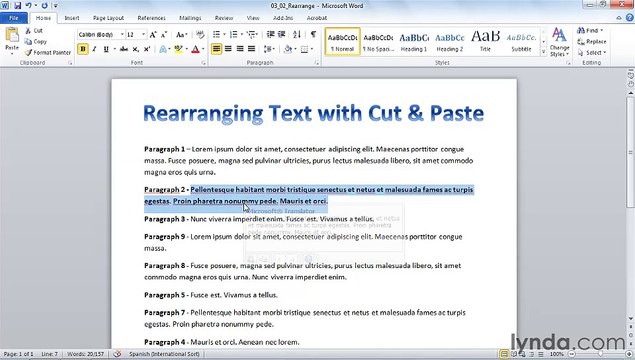
Task: Decrease paragraph indent
Action: 270,35
